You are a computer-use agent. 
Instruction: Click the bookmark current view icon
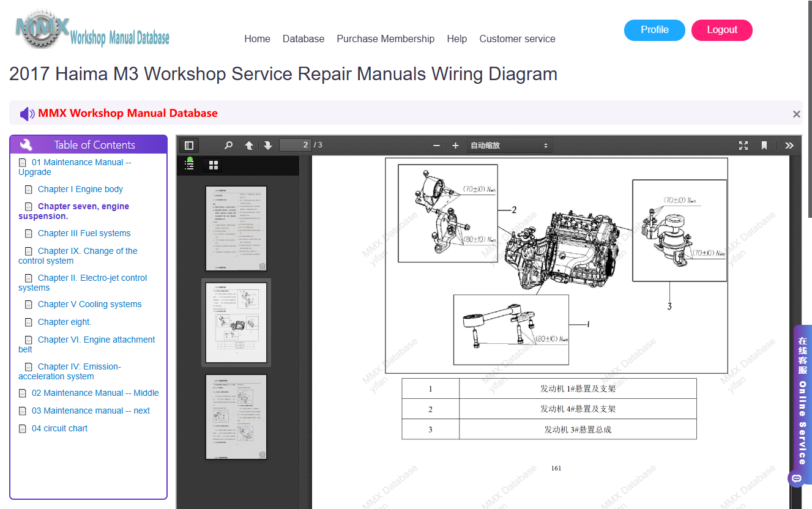click(x=764, y=145)
